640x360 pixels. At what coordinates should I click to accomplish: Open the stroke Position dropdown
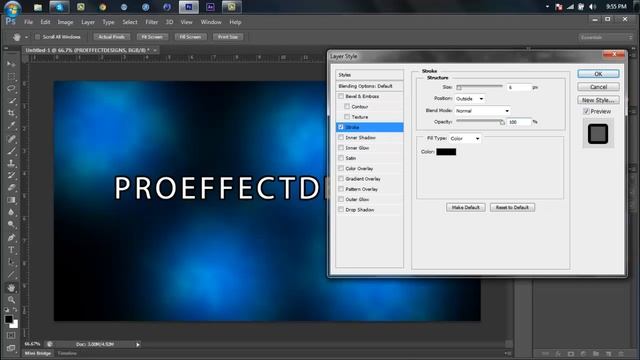point(470,99)
